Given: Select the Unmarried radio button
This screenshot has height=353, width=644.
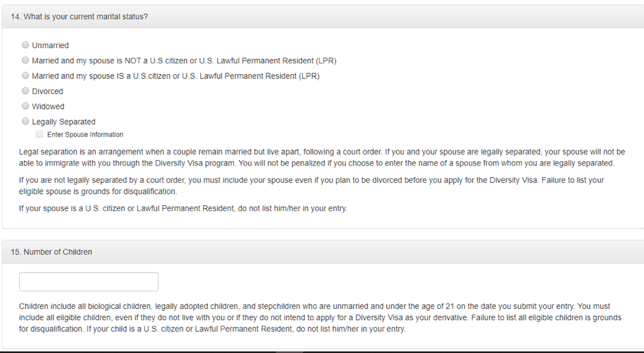Looking at the screenshot, I should (25, 45).
